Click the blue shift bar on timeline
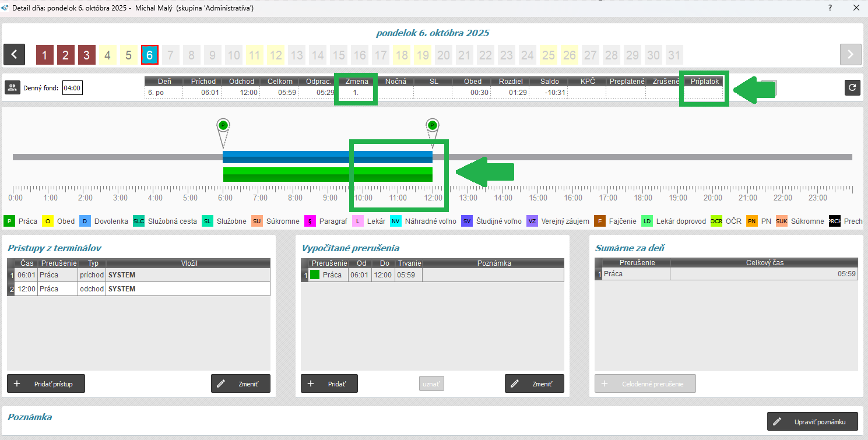 click(286, 157)
